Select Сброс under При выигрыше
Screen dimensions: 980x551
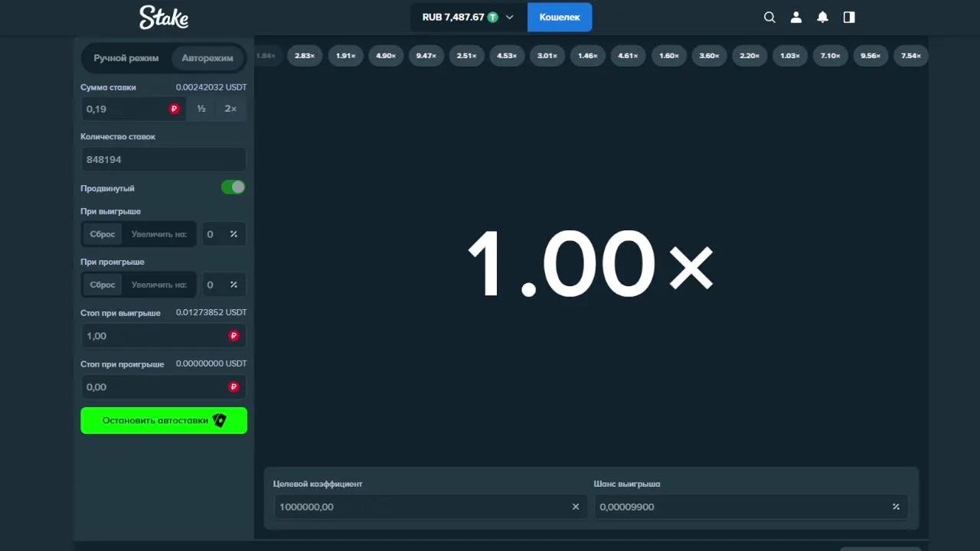(x=103, y=234)
